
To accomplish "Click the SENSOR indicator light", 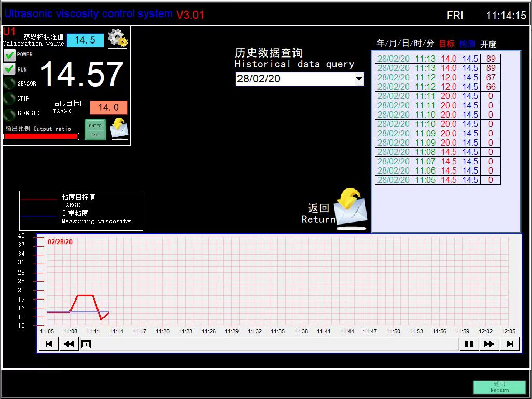I will point(9,83).
